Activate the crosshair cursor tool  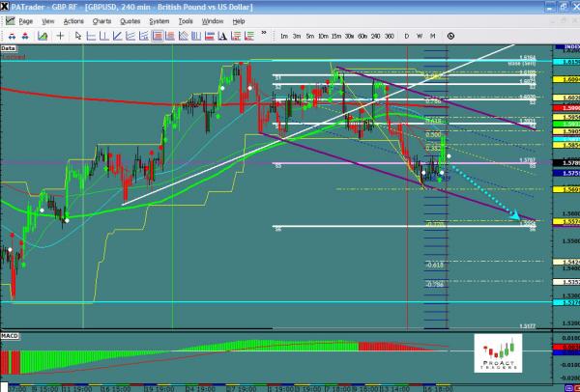61,36
